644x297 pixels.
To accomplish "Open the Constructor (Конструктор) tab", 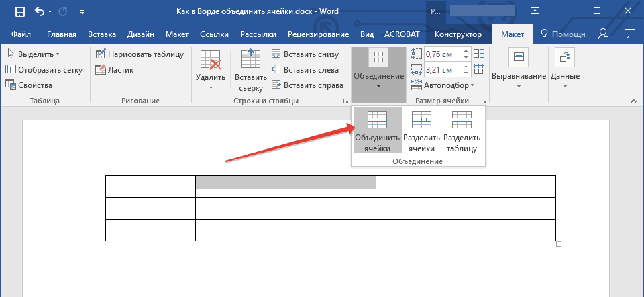I will [458, 34].
